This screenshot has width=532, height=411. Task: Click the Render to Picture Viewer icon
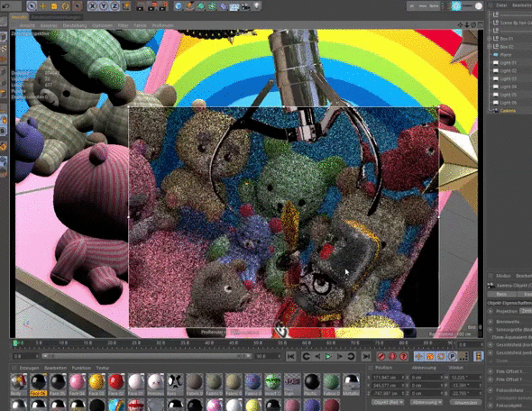[x=152, y=5]
